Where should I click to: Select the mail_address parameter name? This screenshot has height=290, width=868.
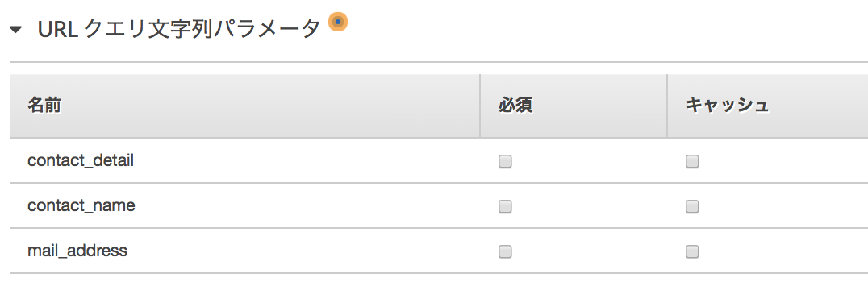77,251
